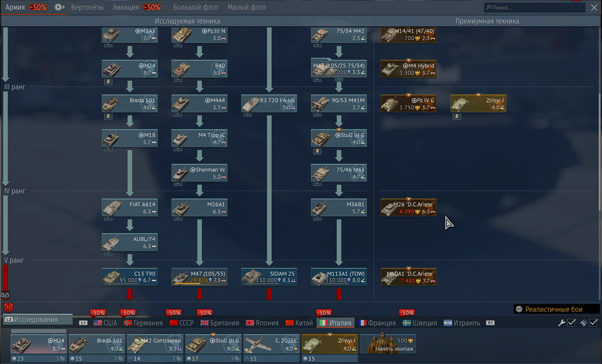Select the Германия nation tab
This screenshot has height=364, width=602.
[x=143, y=323]
